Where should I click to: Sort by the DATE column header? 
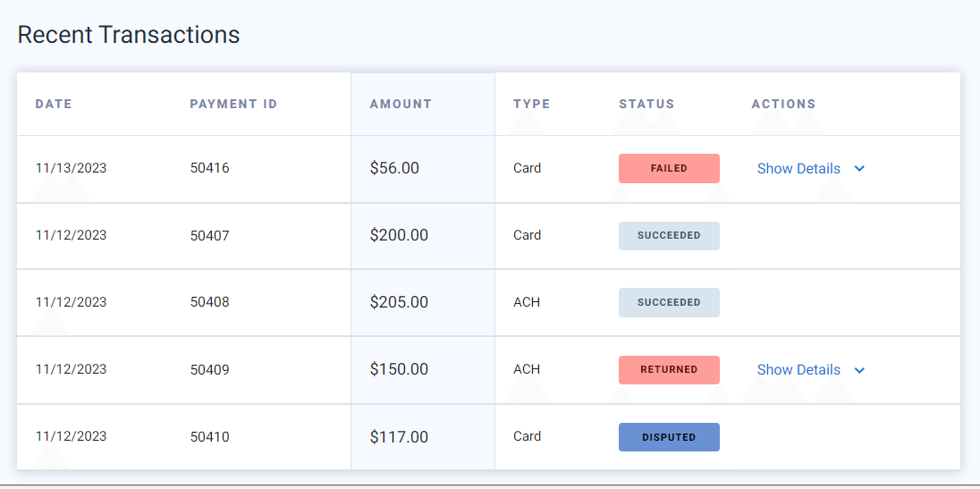[x=54, y=105]
